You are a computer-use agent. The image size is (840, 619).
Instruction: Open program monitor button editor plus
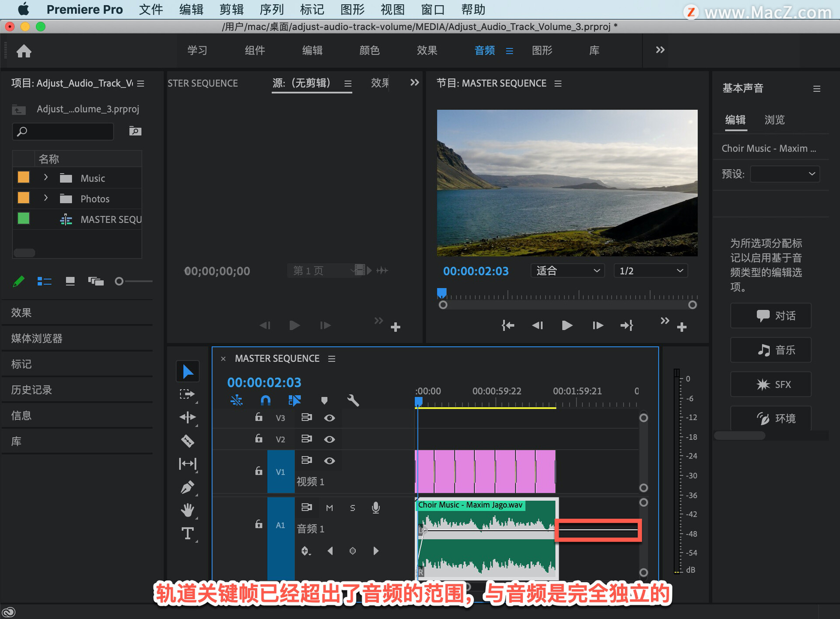[x=682, y=327]
